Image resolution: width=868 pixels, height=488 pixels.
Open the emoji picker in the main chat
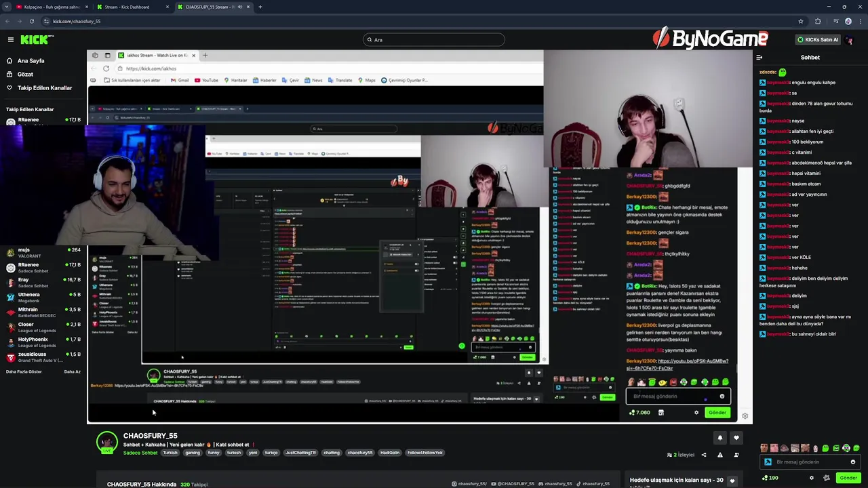click(853, 462)
